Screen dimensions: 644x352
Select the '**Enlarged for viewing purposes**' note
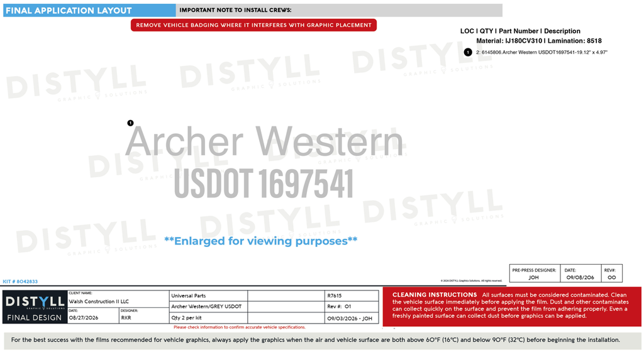261,241
